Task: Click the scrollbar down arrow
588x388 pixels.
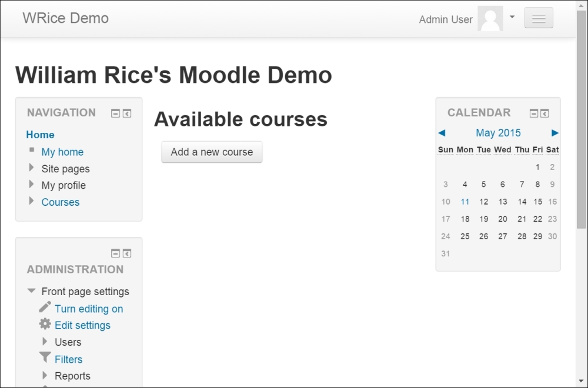Action: click(582, 382)
